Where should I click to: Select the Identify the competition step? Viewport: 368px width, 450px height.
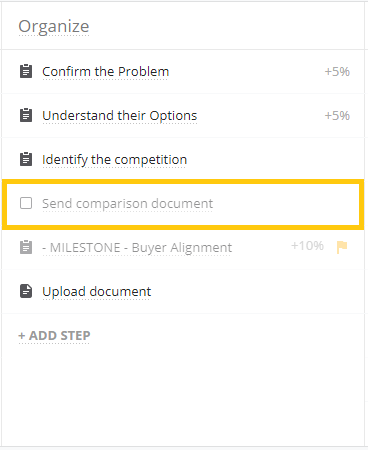[114, 160]
